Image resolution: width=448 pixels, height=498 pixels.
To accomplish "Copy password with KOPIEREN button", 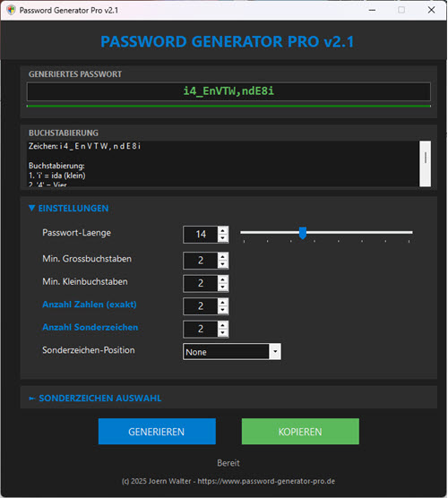I will point(300,432).
